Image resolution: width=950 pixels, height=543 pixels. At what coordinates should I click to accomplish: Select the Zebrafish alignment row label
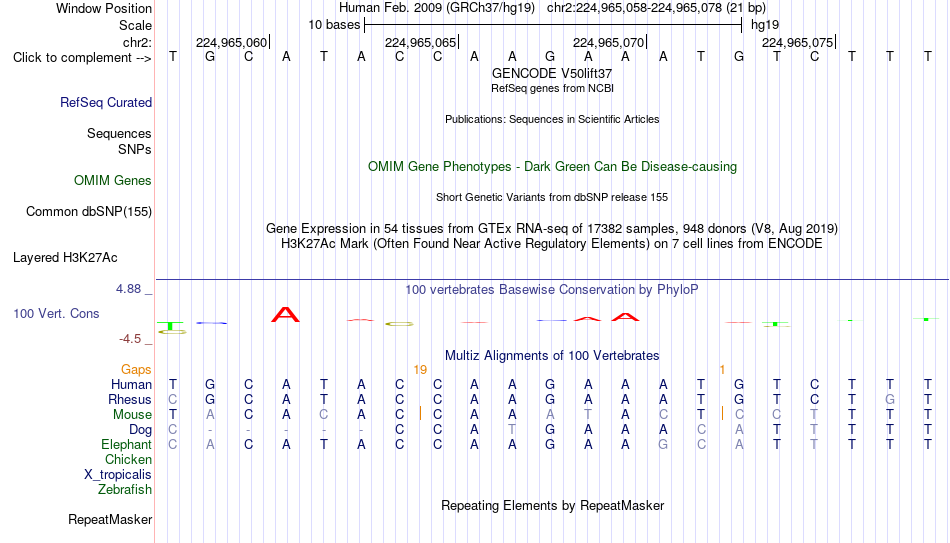coord(125,490)
